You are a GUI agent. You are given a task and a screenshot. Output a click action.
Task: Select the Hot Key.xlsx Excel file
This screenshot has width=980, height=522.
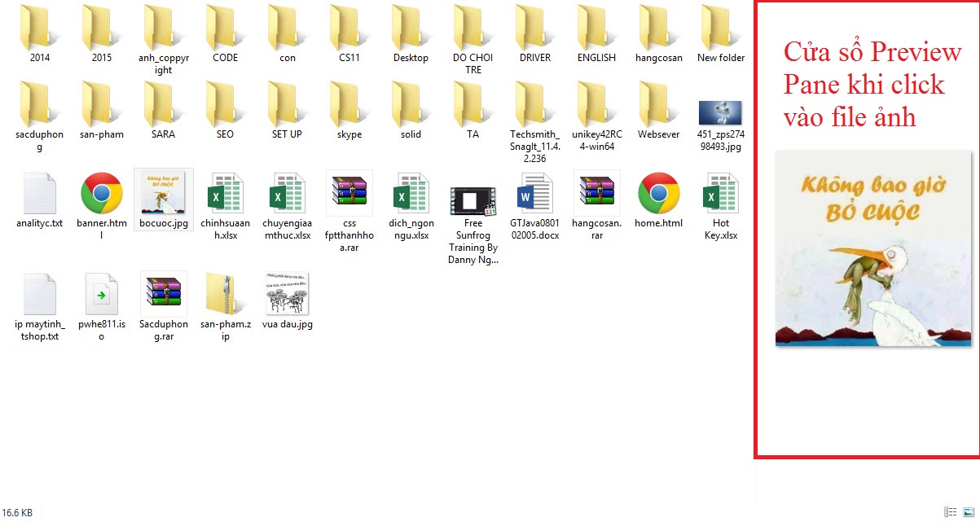[x=720, y=206]
